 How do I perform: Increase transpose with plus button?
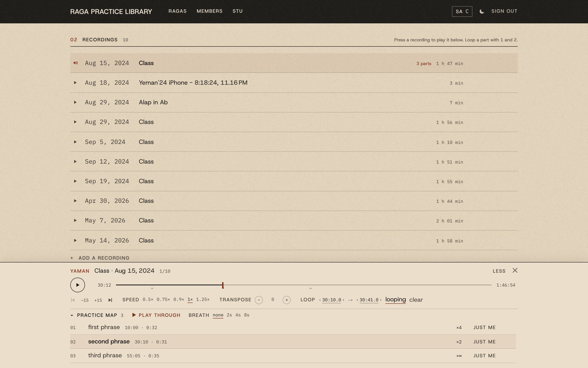(x=286, y=300)
